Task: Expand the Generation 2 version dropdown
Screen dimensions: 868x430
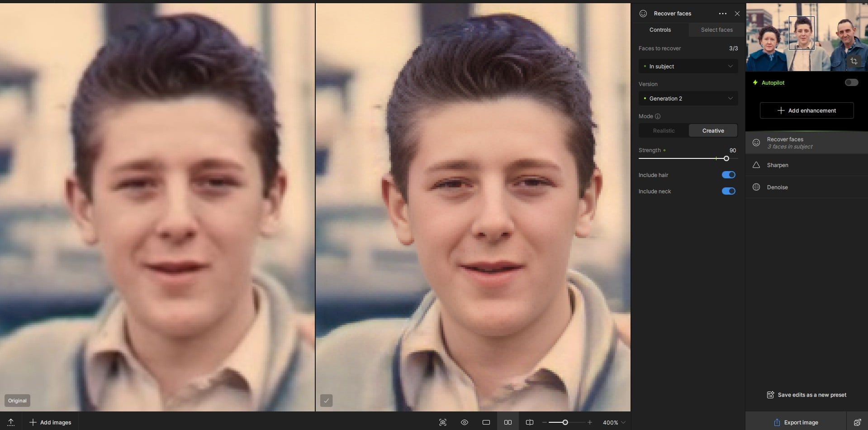Action: click(688, 99)
